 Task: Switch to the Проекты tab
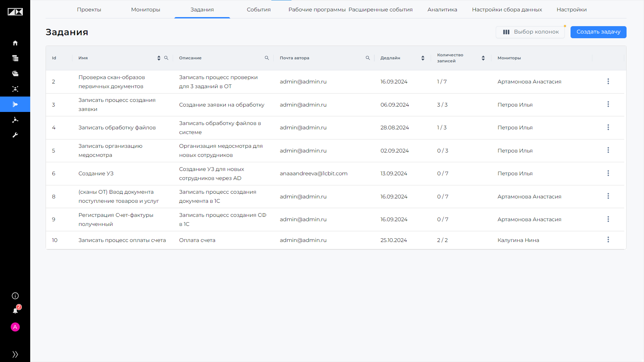(89, 9)
